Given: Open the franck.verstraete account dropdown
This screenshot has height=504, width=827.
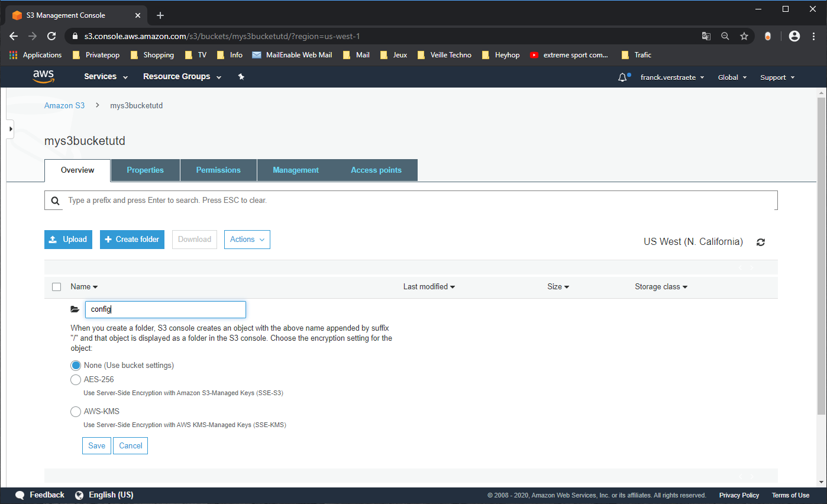Looking at the screenshot, I should tap(673, 77).
